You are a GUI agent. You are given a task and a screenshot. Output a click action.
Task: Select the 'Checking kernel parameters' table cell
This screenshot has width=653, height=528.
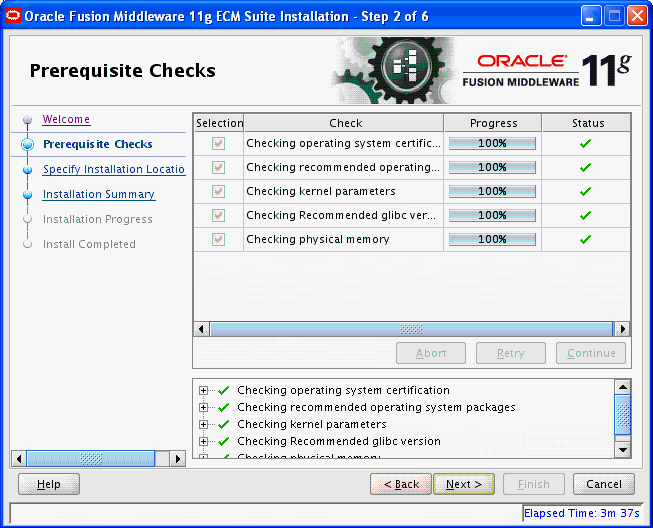click(344, 192)
